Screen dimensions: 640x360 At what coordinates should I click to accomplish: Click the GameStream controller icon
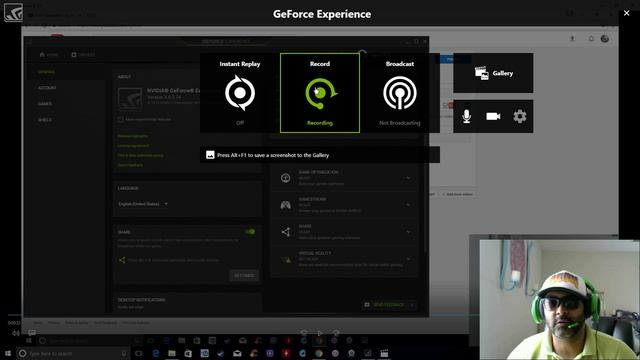[x=286, y=204]
